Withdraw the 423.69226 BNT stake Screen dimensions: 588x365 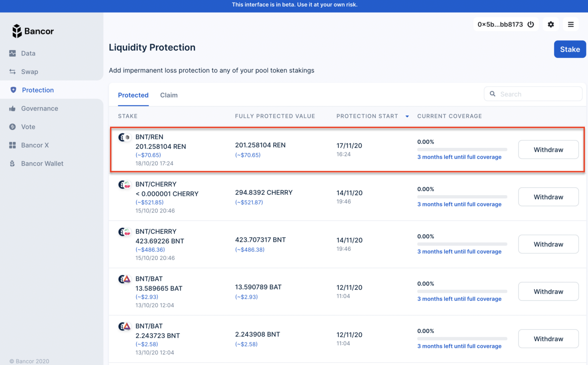548,244
